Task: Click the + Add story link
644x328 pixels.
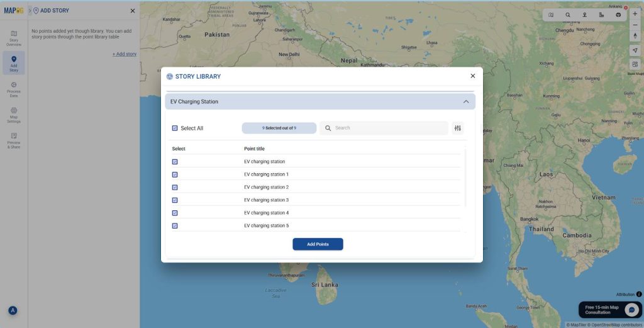Action: (124, 54)
